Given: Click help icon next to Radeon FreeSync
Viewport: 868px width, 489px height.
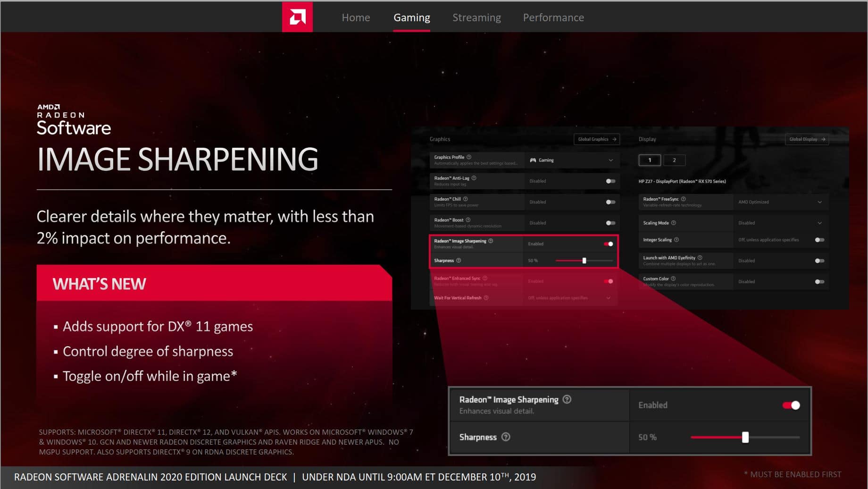Looking at the screenshot, I should point(683,199).
